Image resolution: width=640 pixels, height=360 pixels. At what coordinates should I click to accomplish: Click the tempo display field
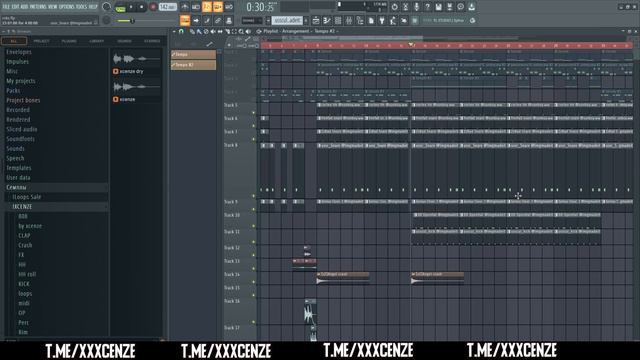pos(168,7)
